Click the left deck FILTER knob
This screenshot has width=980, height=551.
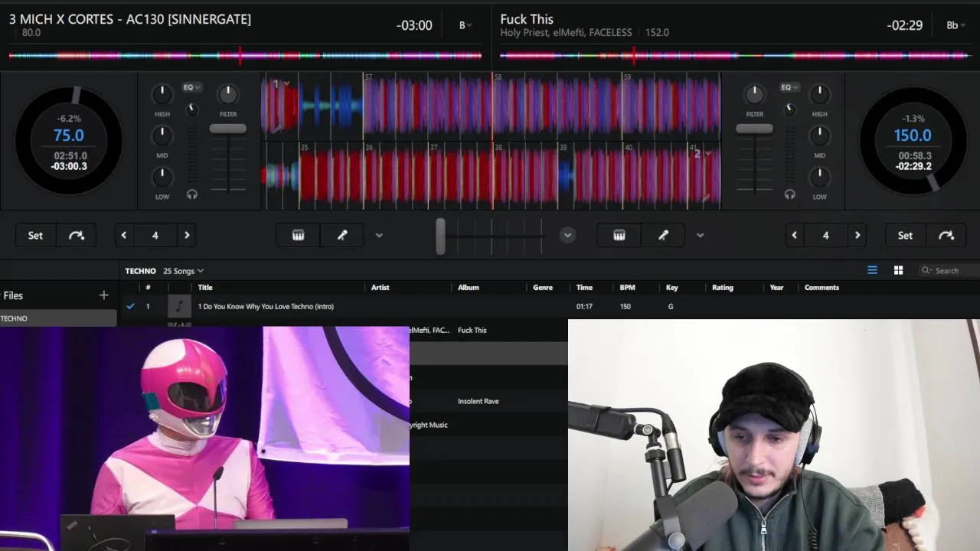227,94
